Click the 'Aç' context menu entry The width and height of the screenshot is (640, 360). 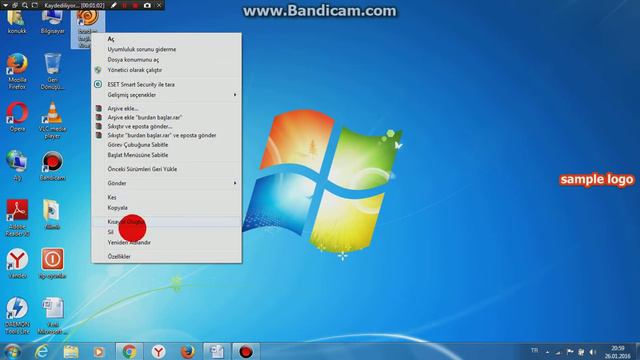[167, 39]
